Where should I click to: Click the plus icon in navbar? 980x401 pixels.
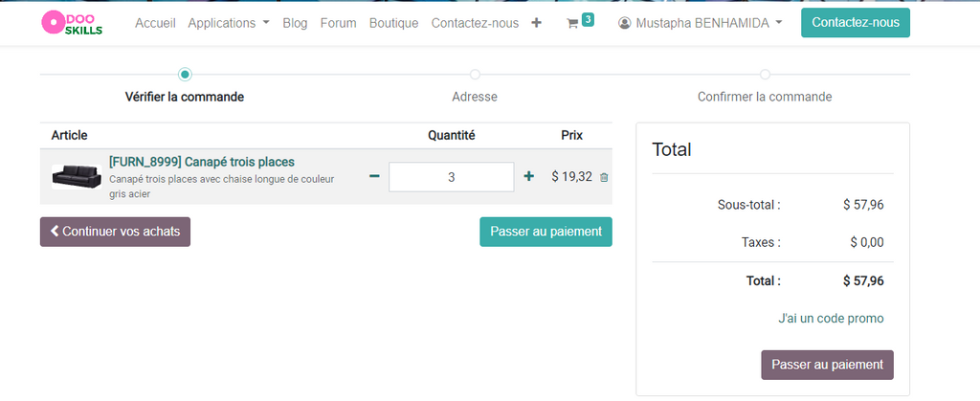pos(536,23)
